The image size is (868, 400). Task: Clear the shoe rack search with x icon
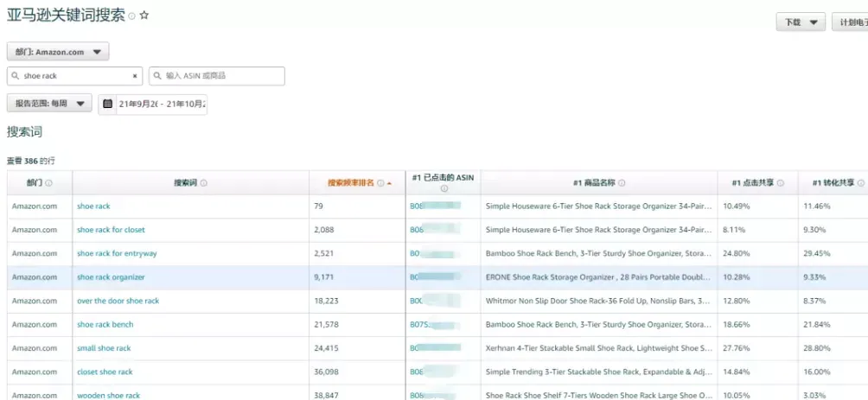[135, 76]
